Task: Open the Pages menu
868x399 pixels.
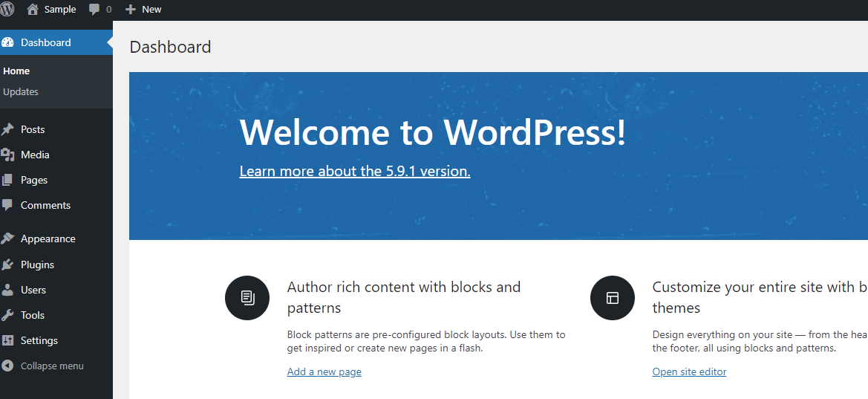Action: (x=56, y=180)
